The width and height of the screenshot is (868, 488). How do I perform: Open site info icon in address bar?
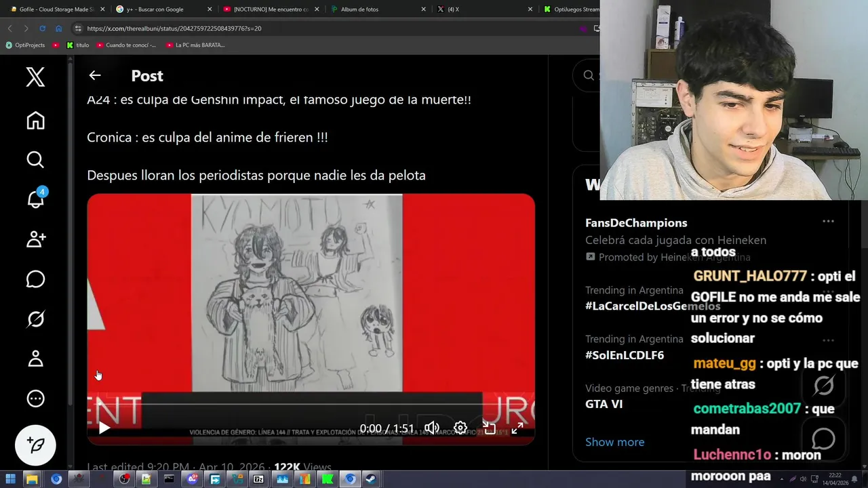[x=78, y=28]
